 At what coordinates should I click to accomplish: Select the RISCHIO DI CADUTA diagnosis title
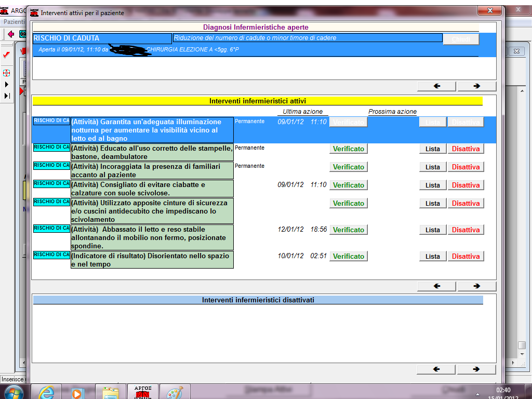(x=102, y=38)
